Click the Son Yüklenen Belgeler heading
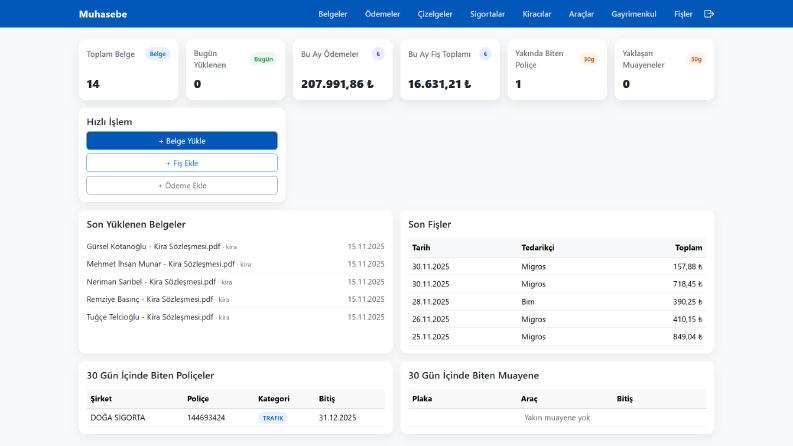Viewport: 793px width, 446px height. (136, 225)
